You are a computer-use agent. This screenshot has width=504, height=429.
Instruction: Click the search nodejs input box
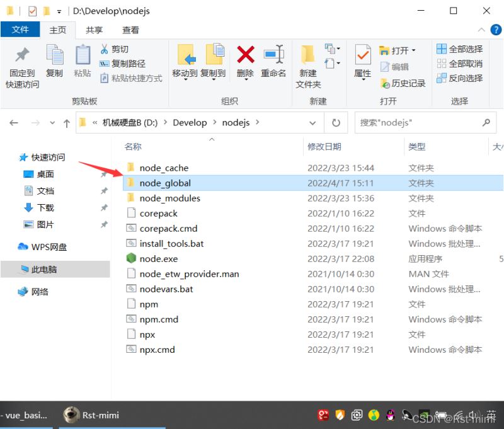coord(416,123)
